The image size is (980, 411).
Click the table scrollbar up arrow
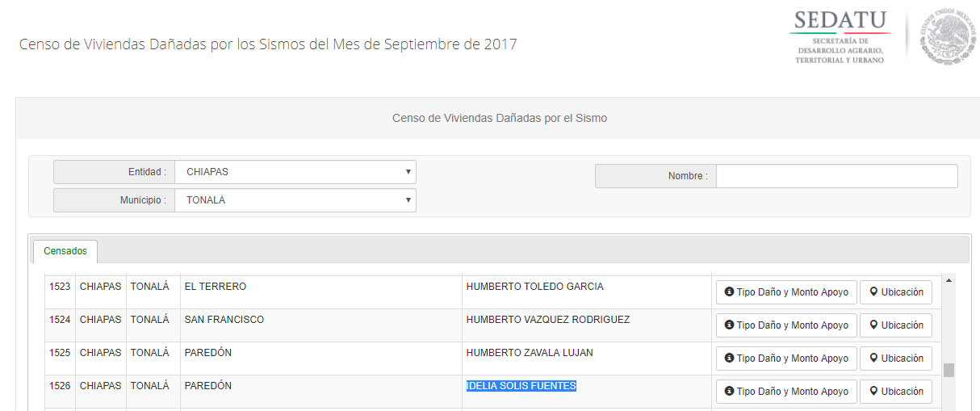pos(949,280)
